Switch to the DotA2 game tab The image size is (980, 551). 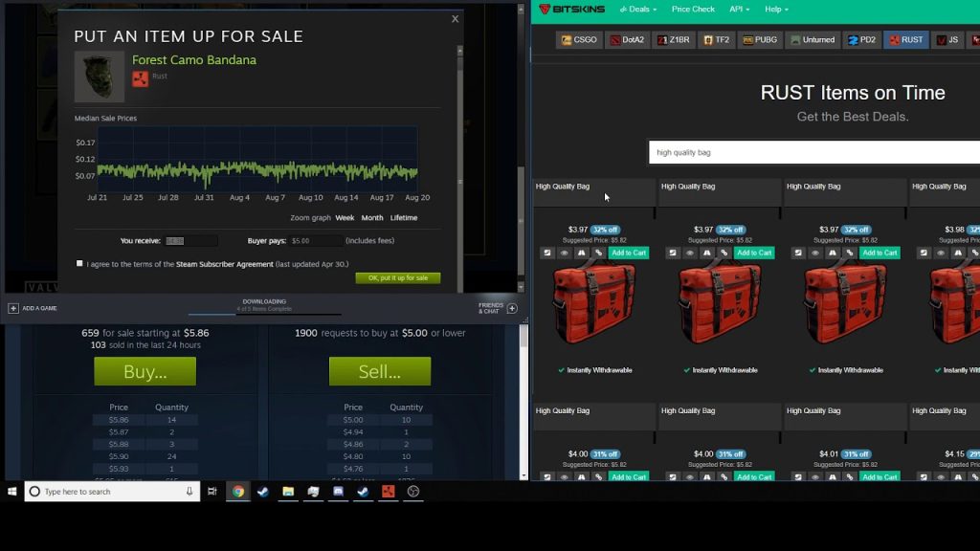coord(628,40)
